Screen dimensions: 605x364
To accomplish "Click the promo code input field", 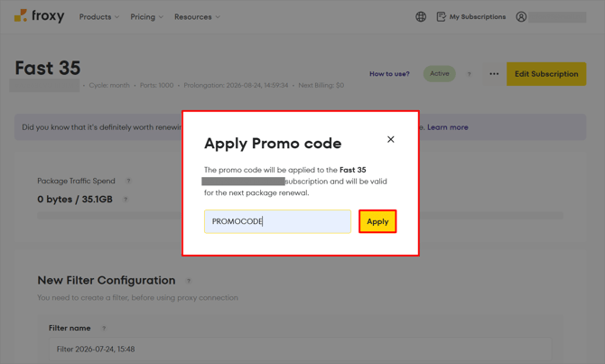I will point(277,221).
